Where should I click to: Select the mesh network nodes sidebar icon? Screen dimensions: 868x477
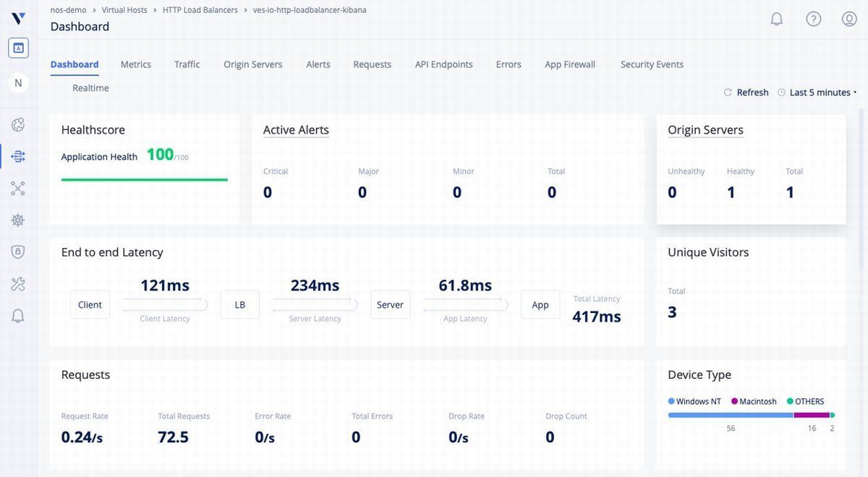pos(18,188)
